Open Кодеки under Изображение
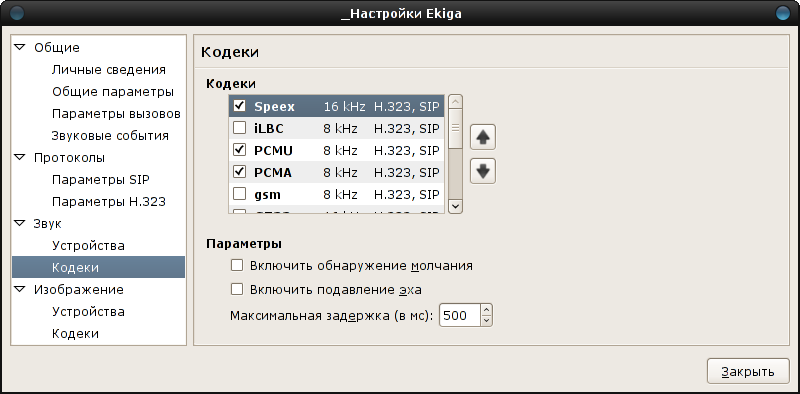Image resolution: width=800 pixels, height=394 pixels. pos(75,334)
